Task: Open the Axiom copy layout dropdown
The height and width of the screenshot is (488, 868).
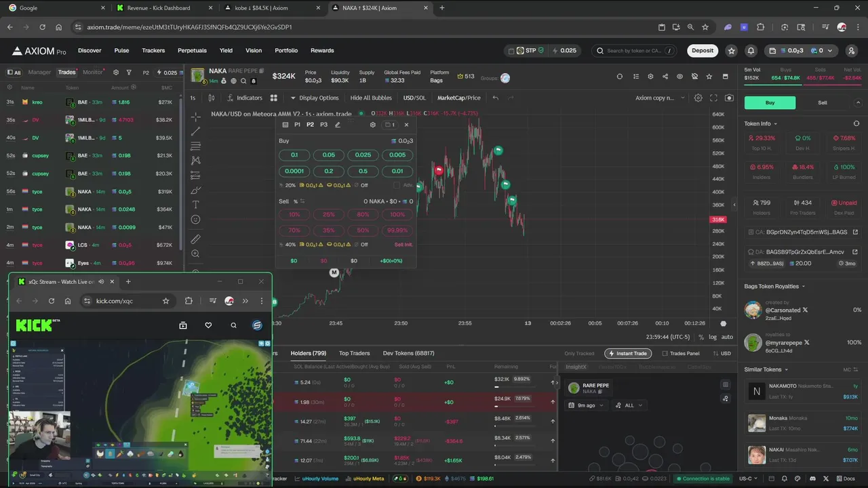Action: [660, 98]
